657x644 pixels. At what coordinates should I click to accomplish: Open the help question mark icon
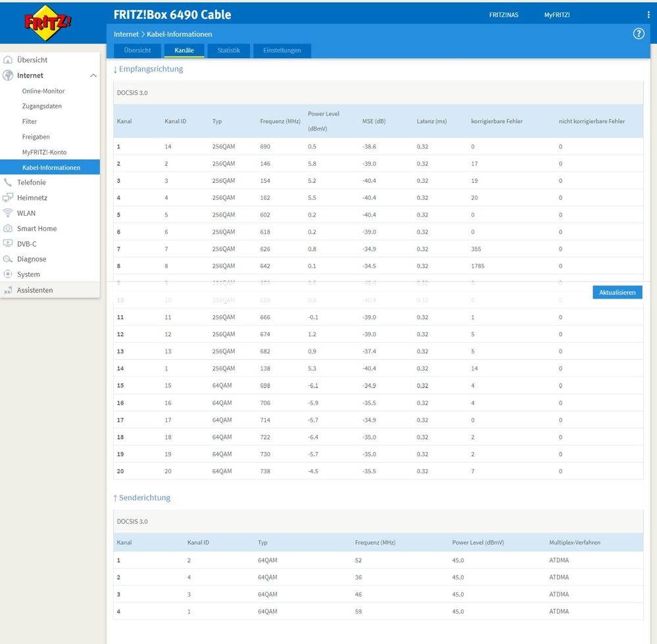coord(638,34)
